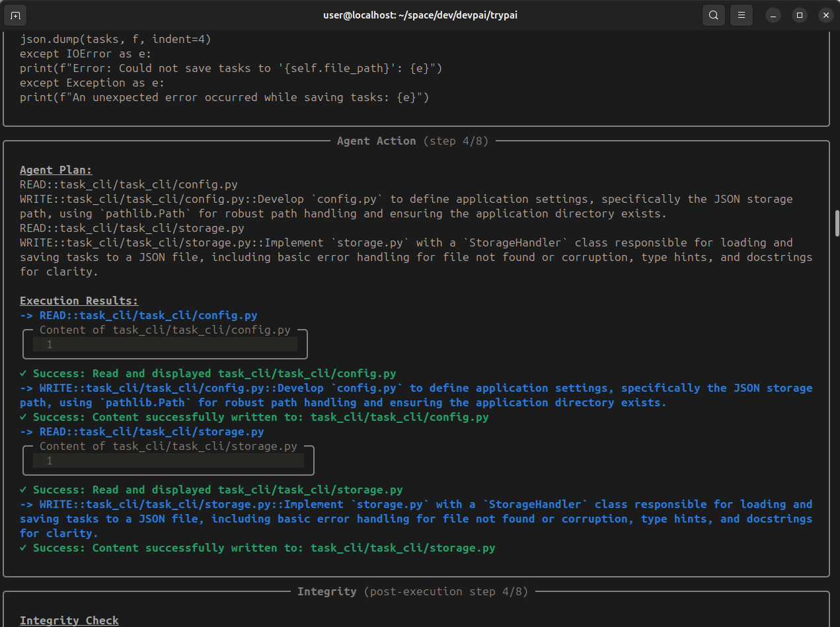This screenshot has height=627, width=840.
Task: Close the terminal window
Action: click(x=825, y=15)
